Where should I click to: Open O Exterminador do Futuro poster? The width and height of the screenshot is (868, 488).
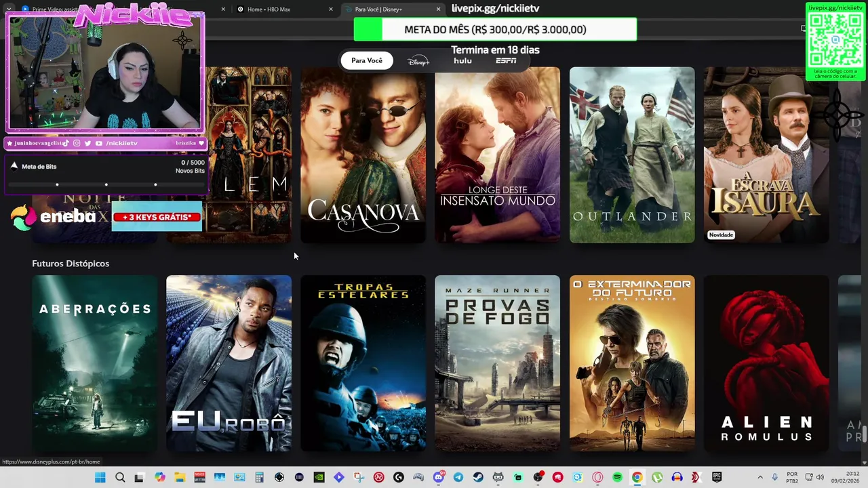(x=632, y=363)
